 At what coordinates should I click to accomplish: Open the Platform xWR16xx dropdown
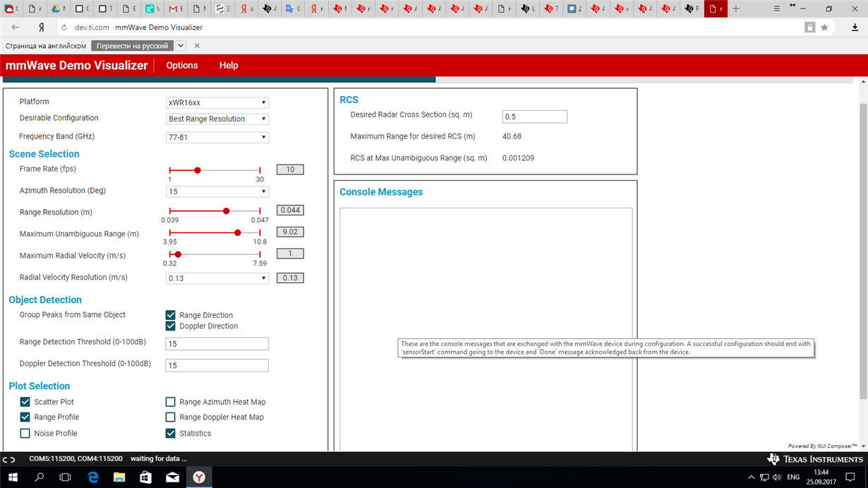tap(217, 102)
